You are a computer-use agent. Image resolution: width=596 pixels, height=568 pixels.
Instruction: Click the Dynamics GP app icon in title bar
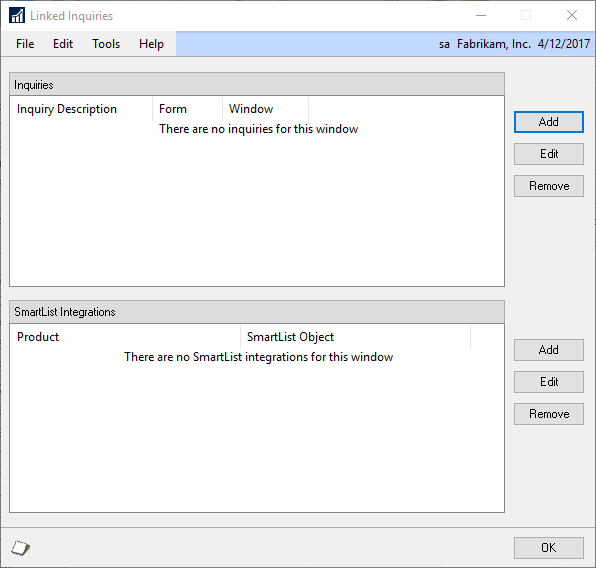click(17, 16)
